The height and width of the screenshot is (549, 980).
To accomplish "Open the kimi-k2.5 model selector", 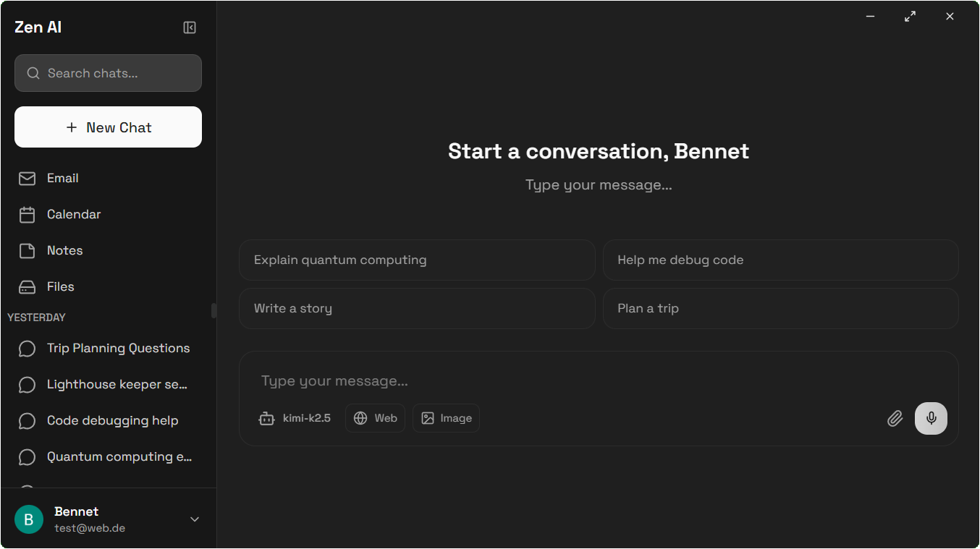I will pyautogui.click(x=295, y=418).
